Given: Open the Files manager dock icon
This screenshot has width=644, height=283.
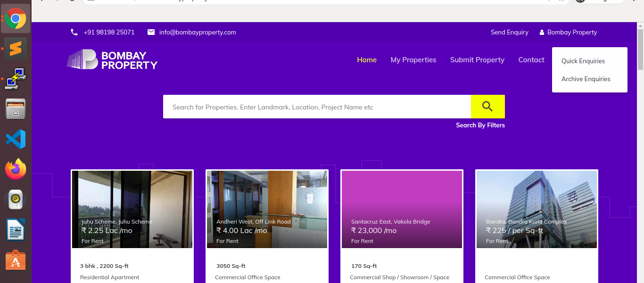Looking at the screenshot, I should [16, 109].
